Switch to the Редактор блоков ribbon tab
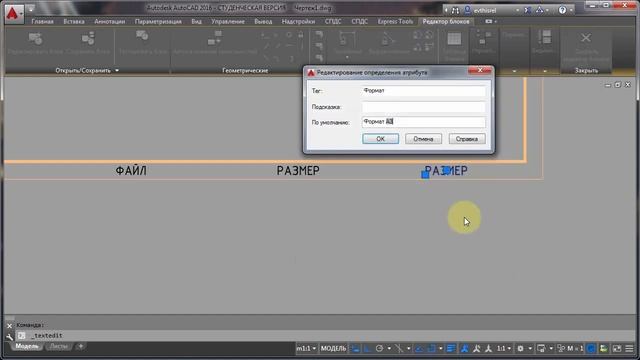 (446, 22)
